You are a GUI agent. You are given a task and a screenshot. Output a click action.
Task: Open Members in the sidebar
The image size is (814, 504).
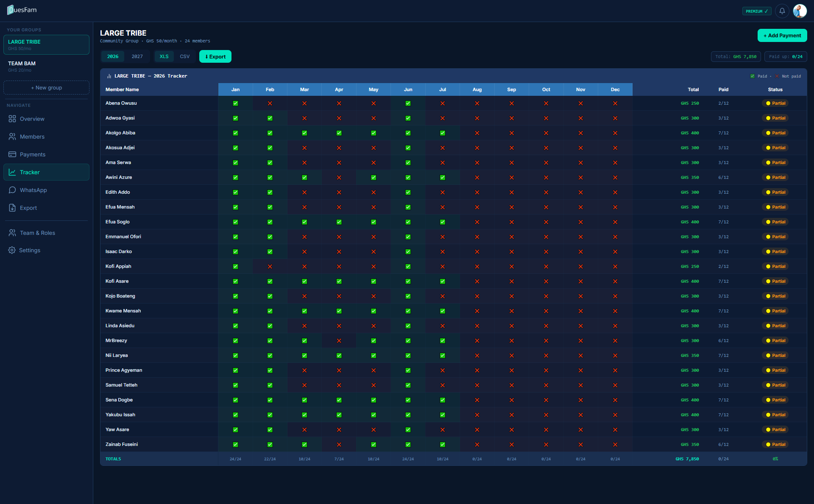click(x=47, y=136)
